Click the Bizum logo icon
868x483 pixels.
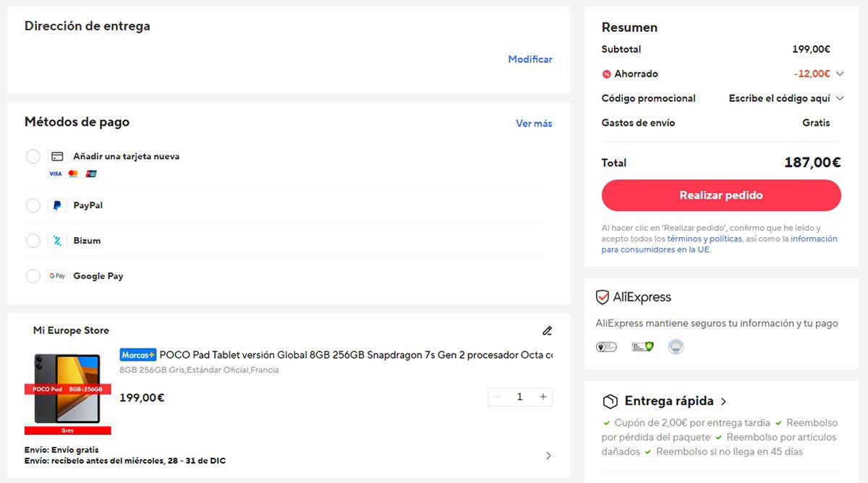tap(57, 241)
